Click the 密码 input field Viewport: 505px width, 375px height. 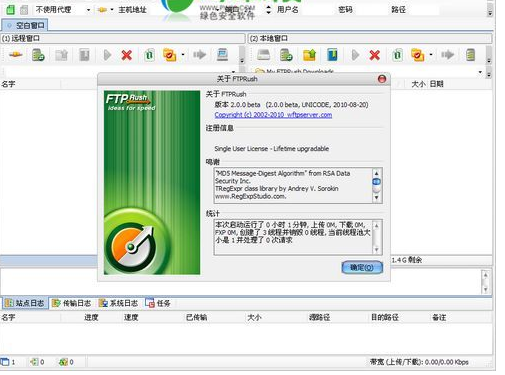[x=371, y=10]
